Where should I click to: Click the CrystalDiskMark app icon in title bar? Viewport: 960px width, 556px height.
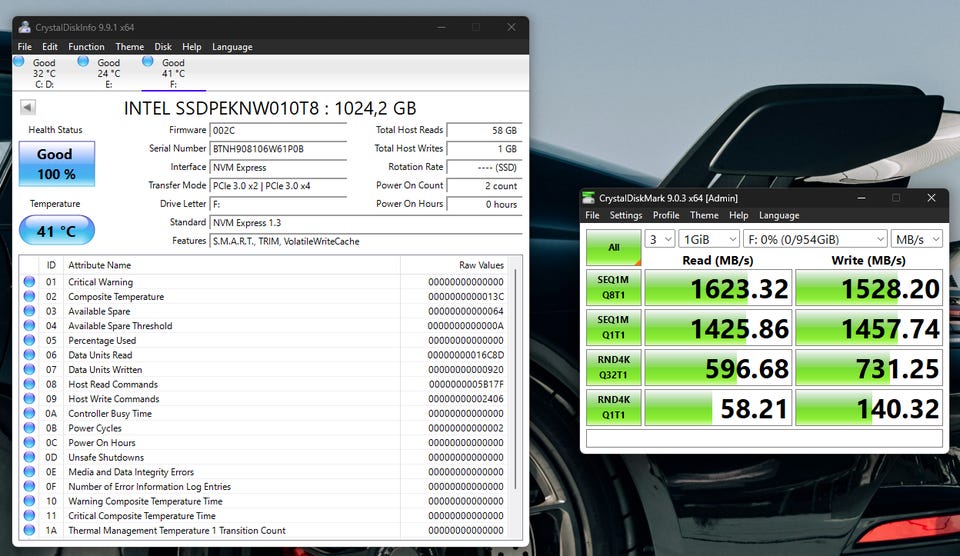click(588, 198)
